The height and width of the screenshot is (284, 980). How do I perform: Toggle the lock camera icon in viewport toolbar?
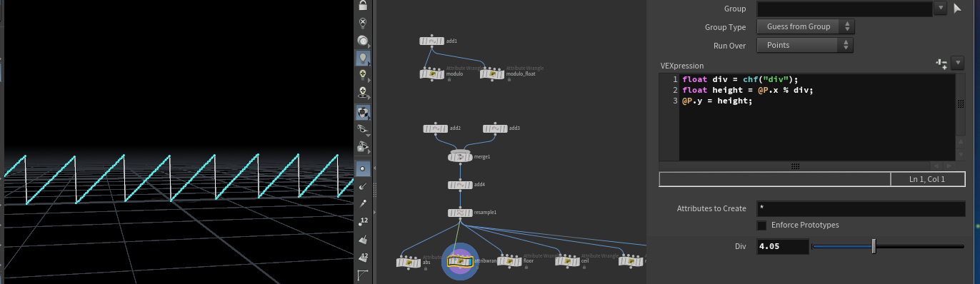click(363, 5)
